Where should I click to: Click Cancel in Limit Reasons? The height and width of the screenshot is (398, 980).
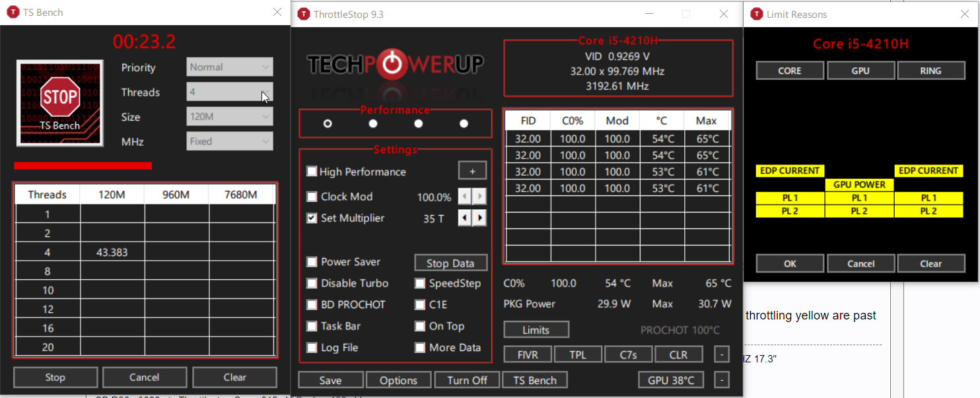point(860,263)
